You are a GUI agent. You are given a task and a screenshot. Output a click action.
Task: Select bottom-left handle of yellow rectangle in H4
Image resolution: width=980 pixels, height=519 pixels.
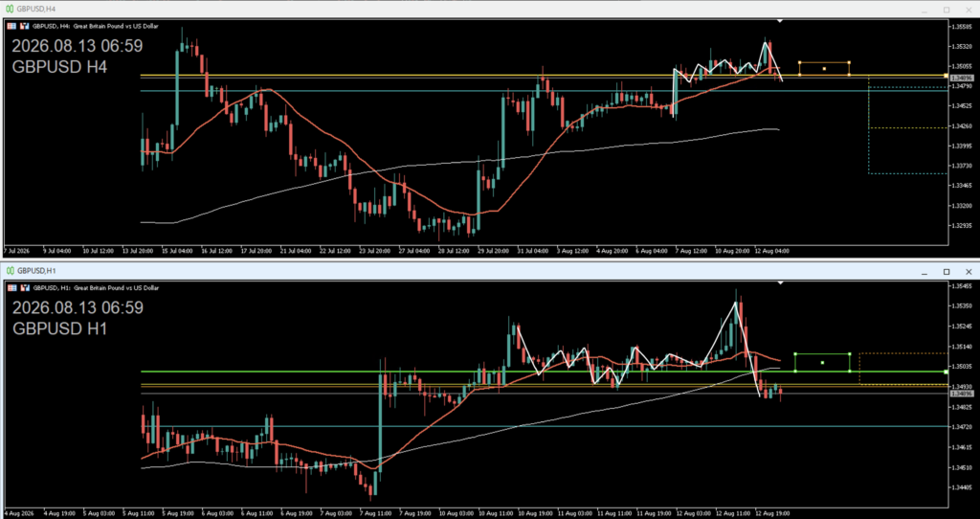[799, 75]
